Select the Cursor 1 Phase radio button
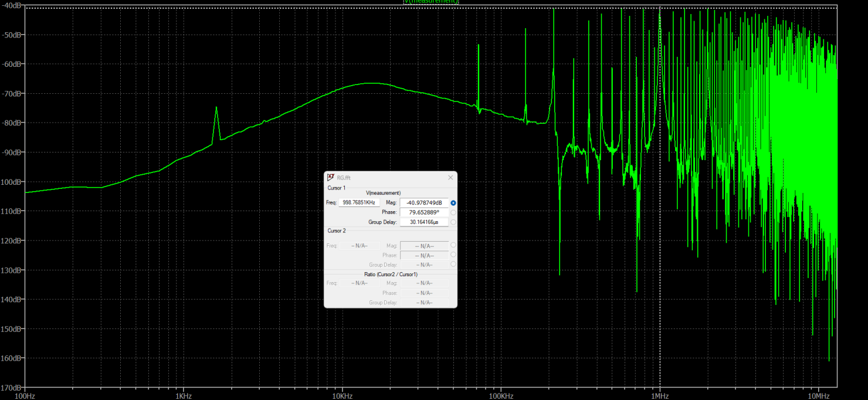 click(453, 212)
